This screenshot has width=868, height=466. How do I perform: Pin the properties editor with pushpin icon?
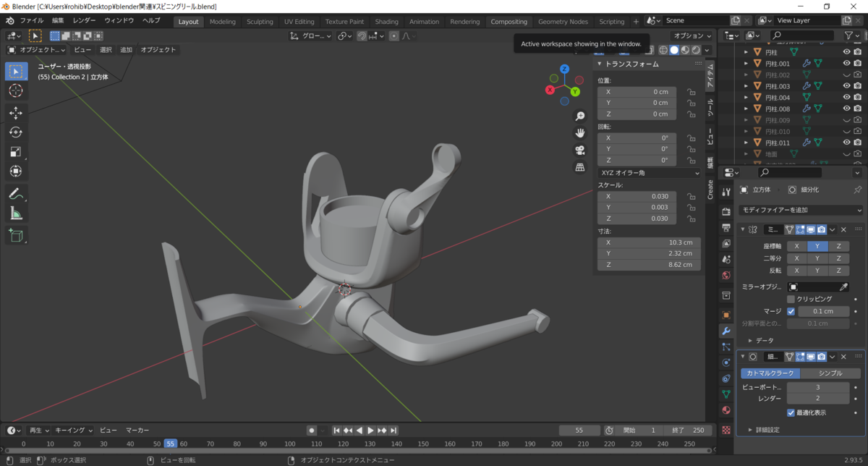[x=858, y=190]
